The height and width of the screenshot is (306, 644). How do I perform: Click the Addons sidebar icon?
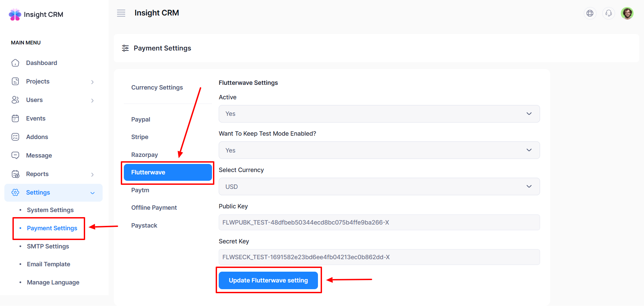[x=15, y=137]
